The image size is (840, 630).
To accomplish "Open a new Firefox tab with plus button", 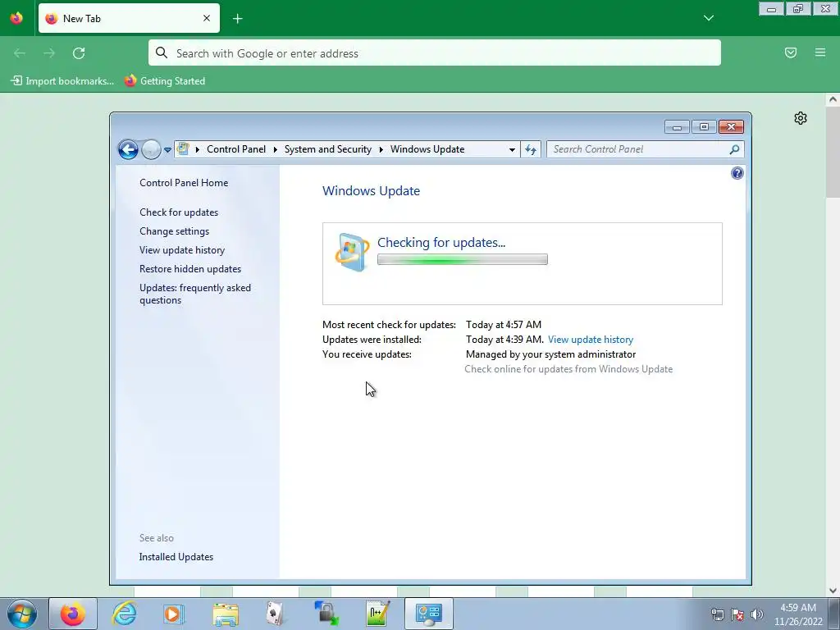I will click(x=237, y=19).
